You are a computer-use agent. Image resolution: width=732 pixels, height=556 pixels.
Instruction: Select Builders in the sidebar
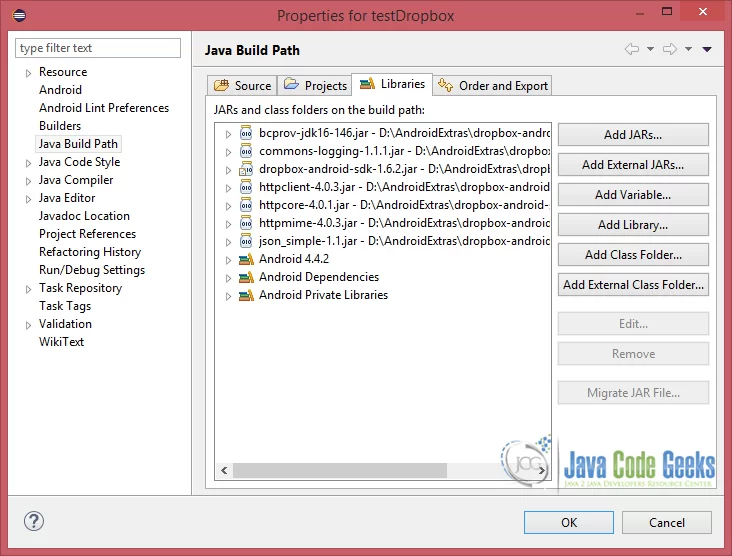60,126
